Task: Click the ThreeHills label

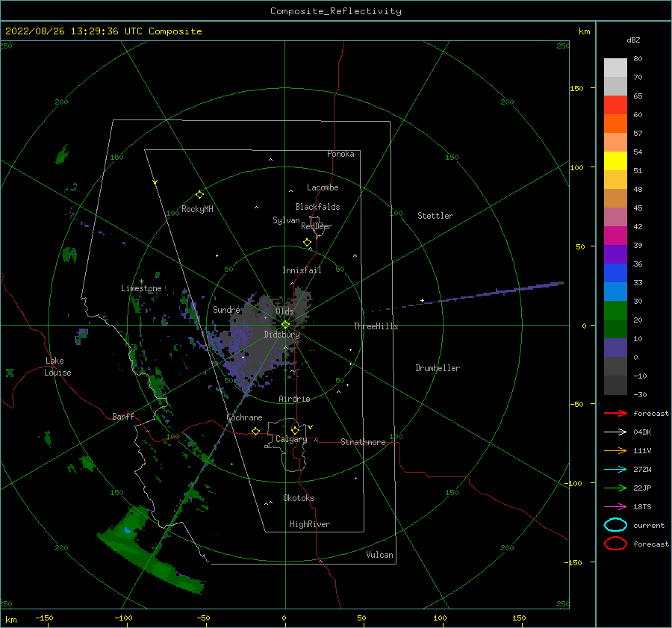Action: [x=376, y=326]
